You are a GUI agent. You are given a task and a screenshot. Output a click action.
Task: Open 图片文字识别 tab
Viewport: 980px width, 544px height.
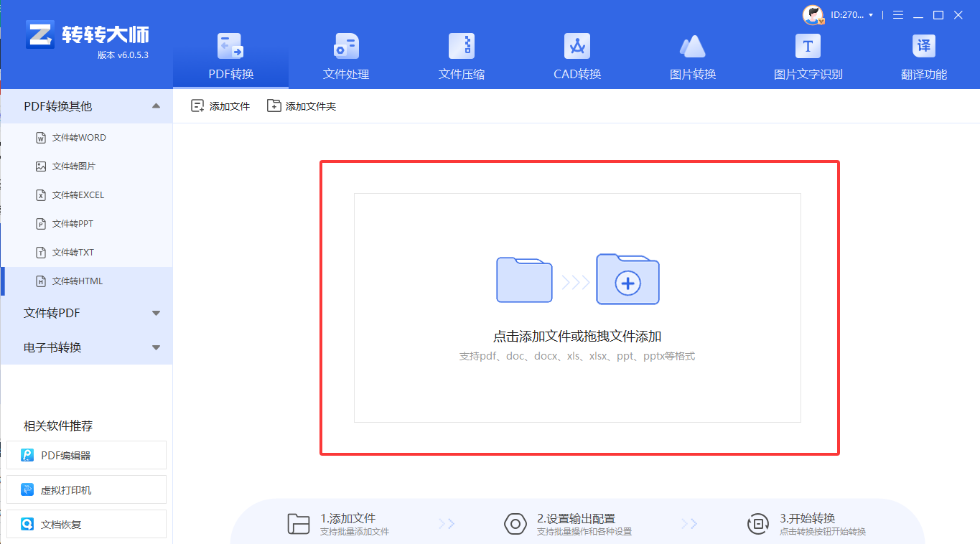[x=808, y=57]
